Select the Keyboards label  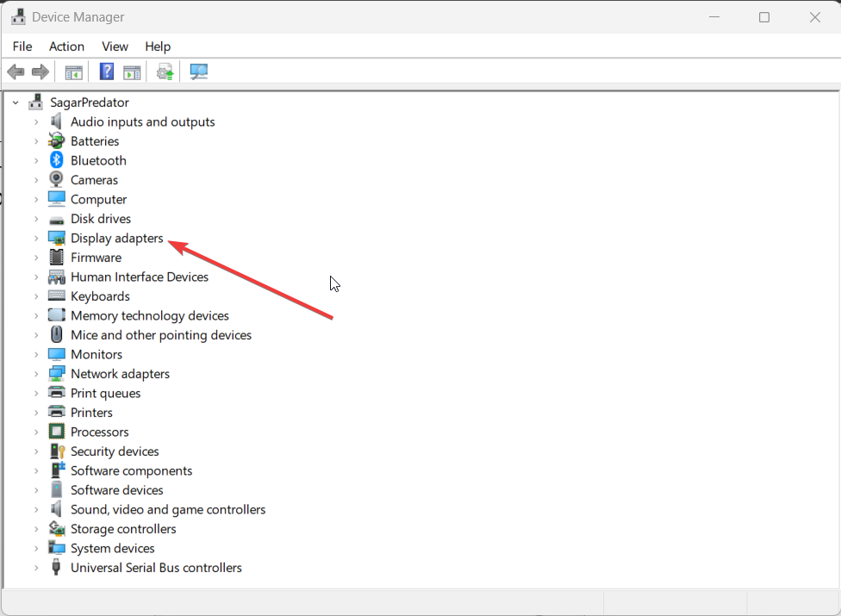pos(100,296)
